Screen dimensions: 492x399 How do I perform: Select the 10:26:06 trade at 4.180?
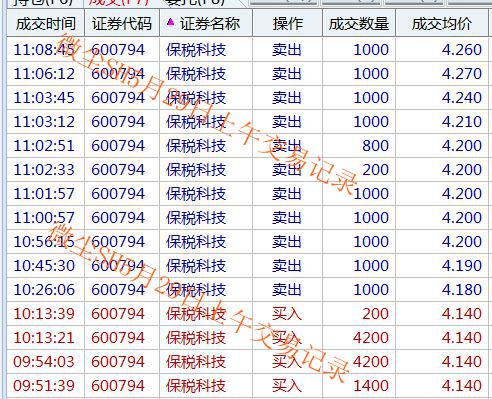[x=247, y=290]
